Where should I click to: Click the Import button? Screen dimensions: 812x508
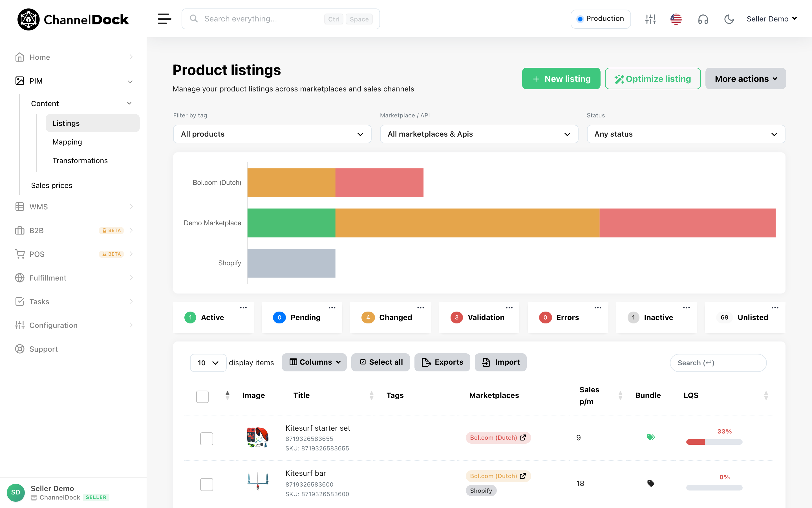click(x=501, y=362)
